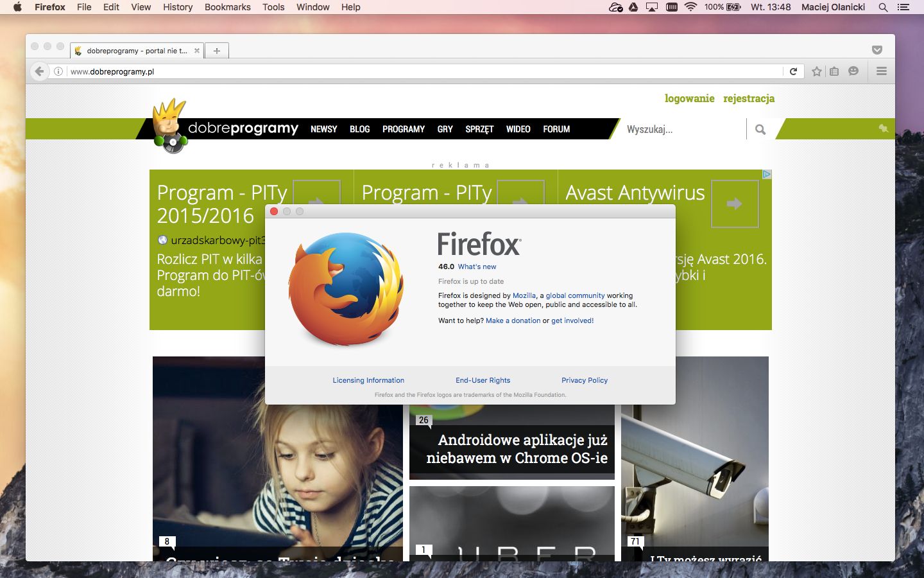This screenshot has width=924, height=578.
Task: Click the Wi-Fi status icon
Action: [690, 7]
